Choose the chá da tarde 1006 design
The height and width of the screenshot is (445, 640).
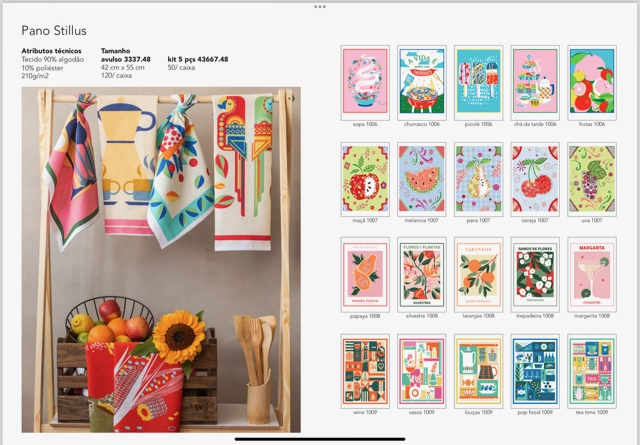[535, 82]
